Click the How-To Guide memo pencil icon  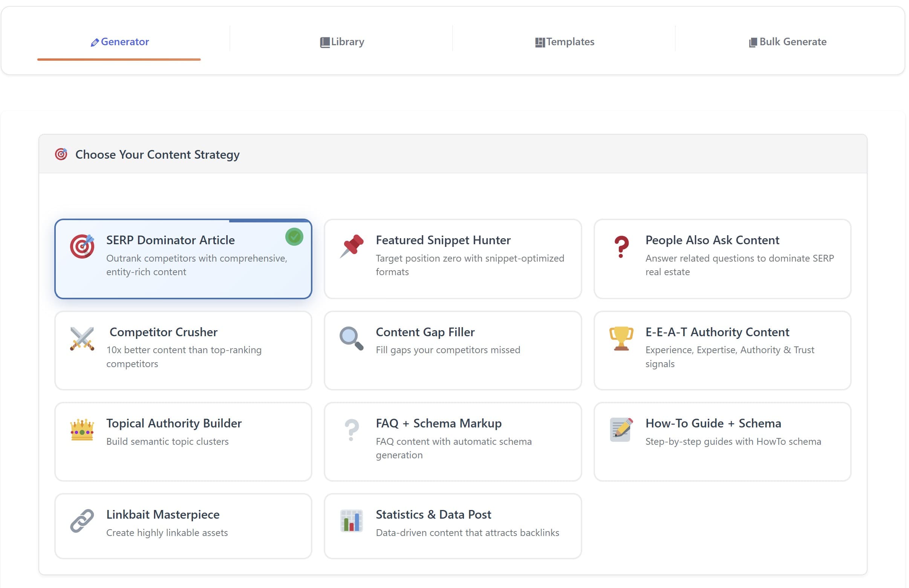(x=621, y=430)
